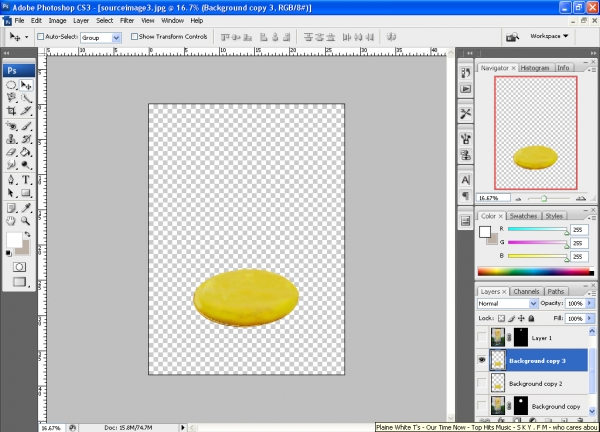Screen dimensions: 600x432
Task: Toggle Lock all for layer
Action: (x=531, y=318)
